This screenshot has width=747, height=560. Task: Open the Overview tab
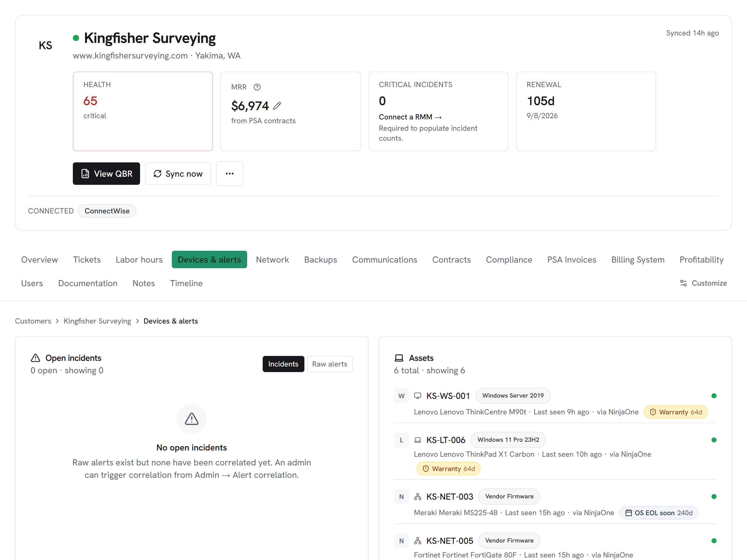point(40,259)
